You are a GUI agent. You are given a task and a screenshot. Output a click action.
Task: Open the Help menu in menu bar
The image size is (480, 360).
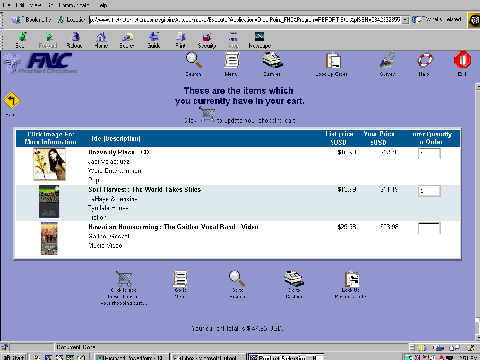pyautogui.click(x=103, y=5)
